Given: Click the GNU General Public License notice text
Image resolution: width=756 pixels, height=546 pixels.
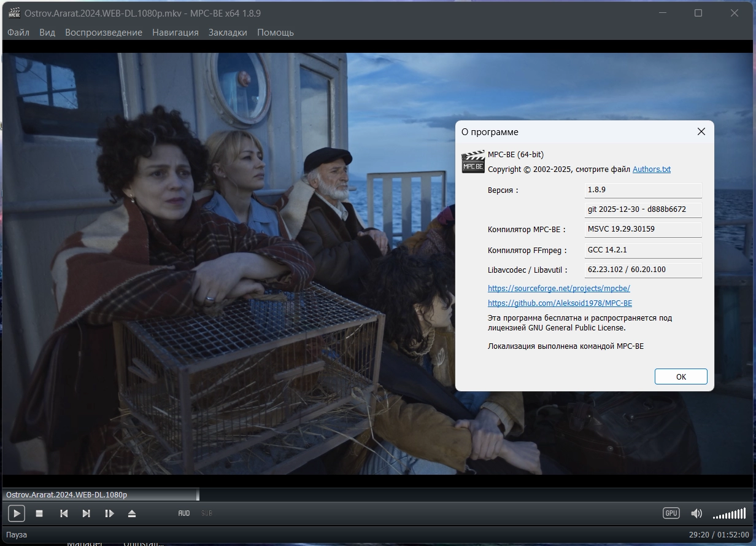Looking at the screenshot, I should 580,323.
